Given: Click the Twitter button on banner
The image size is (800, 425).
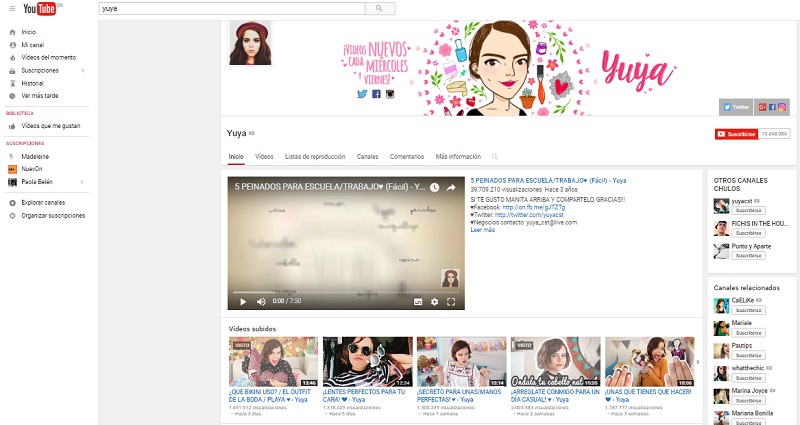Looking at the screenshot, I should coord(734,106).
